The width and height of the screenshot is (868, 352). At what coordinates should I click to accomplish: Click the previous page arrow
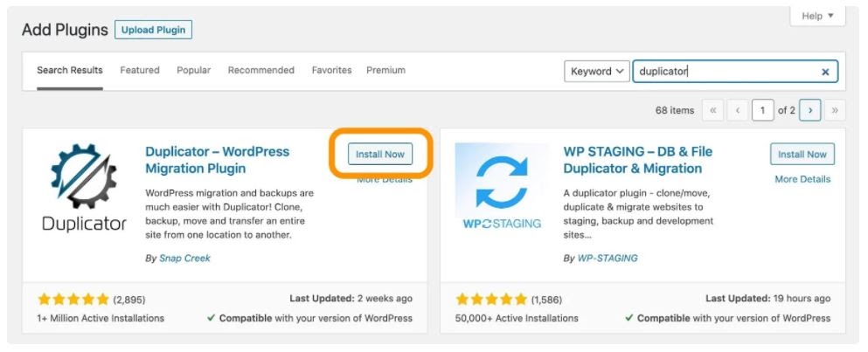pyautogui.click(x=738, y=110)
